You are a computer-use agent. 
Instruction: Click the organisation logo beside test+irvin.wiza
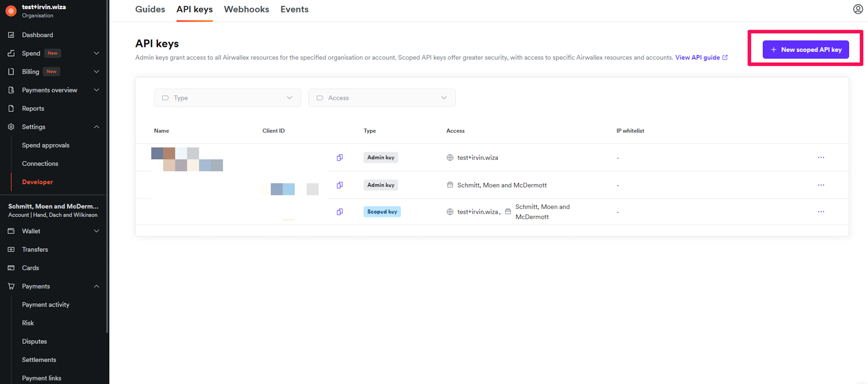[11, 11]
